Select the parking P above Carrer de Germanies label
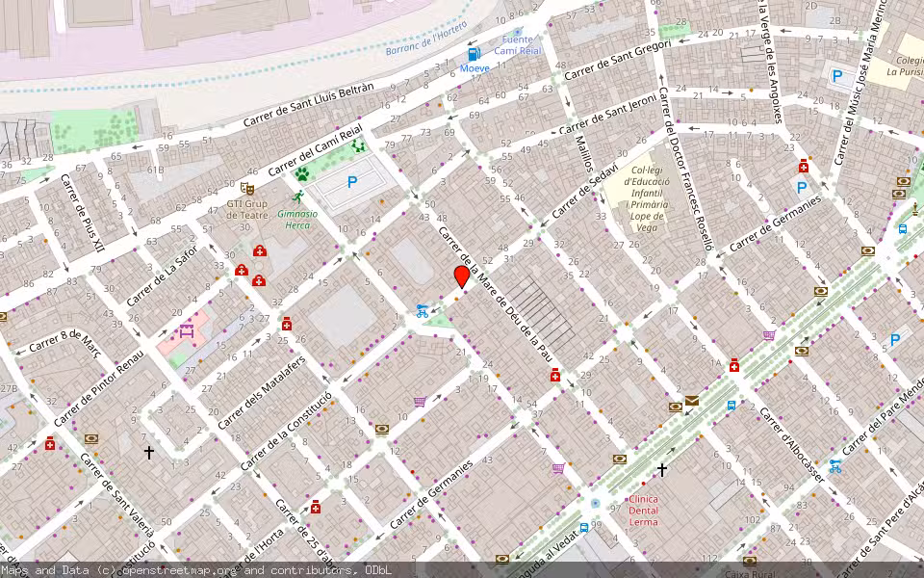The width and height of the screenshot is (924, 578). (x=802, y=188)
